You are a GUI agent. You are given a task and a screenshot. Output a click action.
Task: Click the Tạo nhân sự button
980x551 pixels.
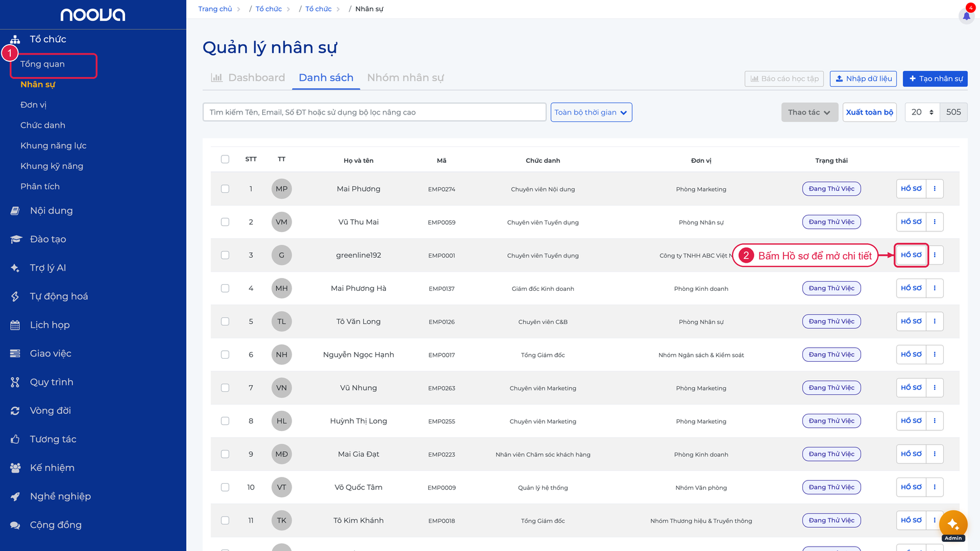935,78
